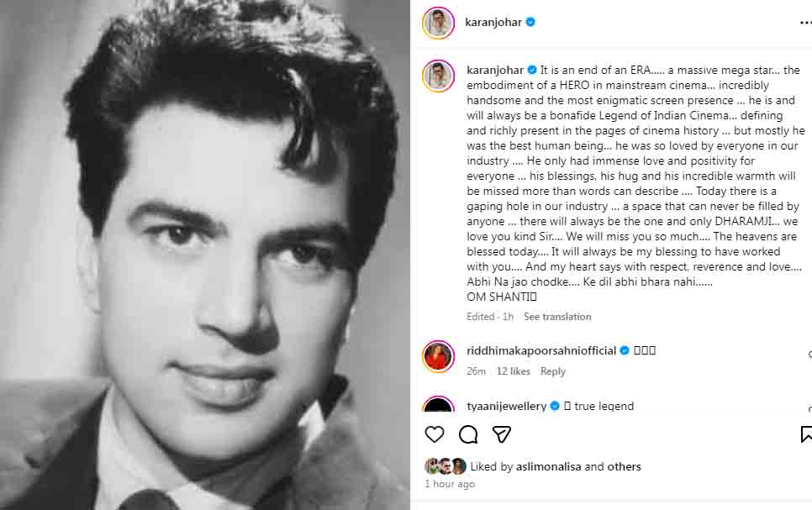Reply to riddhimakapoorsahniofficial's comment

pyautogui.click(x=553, y=371)
